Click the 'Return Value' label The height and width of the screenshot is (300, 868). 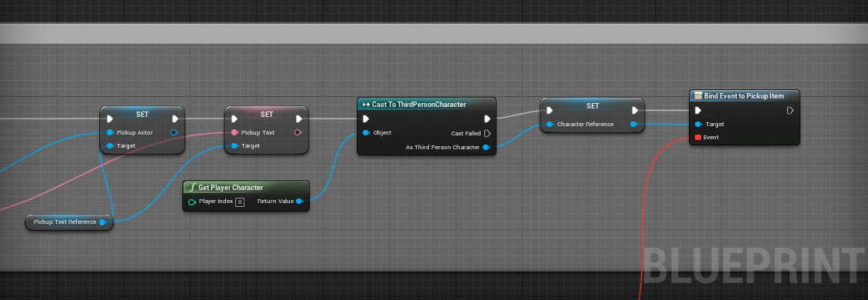[276, 202]
